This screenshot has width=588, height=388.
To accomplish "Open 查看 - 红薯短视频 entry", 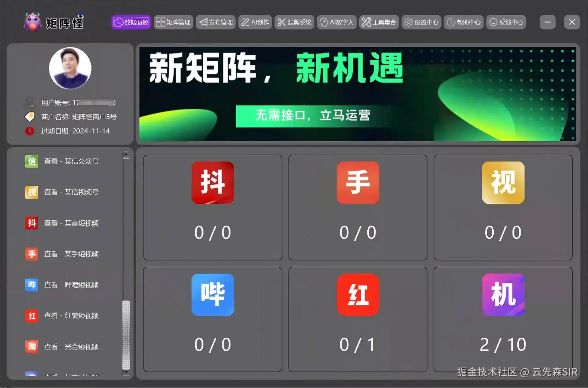I will (71, 316).
